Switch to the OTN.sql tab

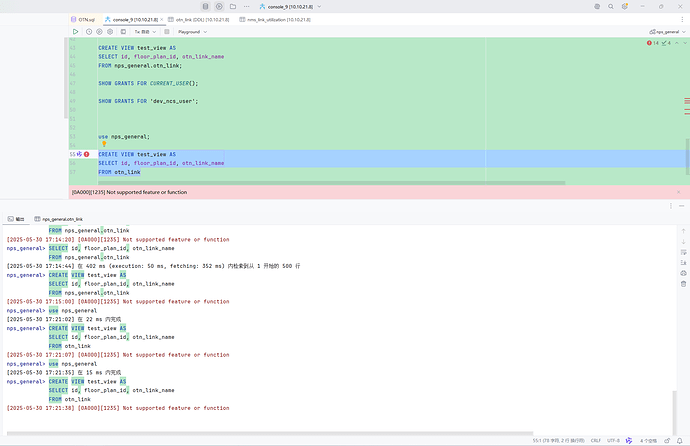click(x=83, y=19)
